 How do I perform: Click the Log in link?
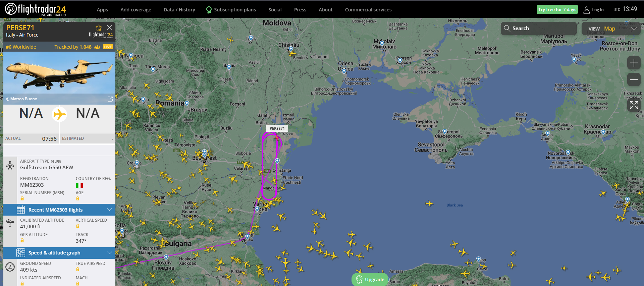[x=594, y=10]
